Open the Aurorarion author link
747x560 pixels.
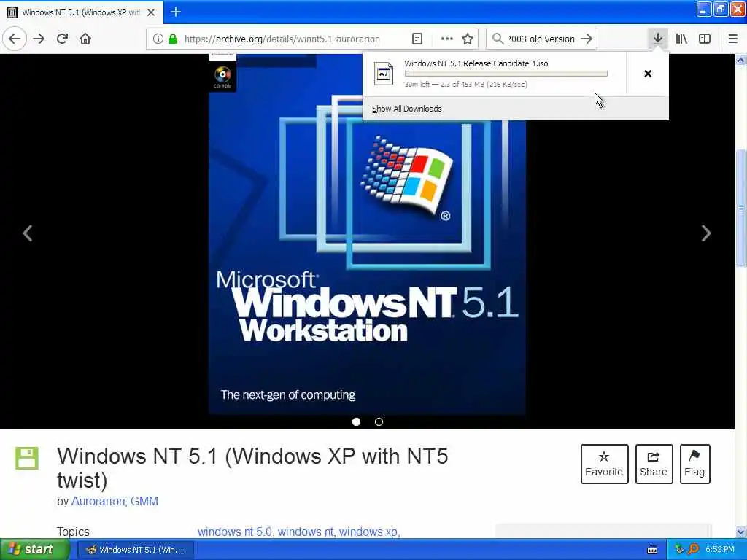[x=98, y=501]
